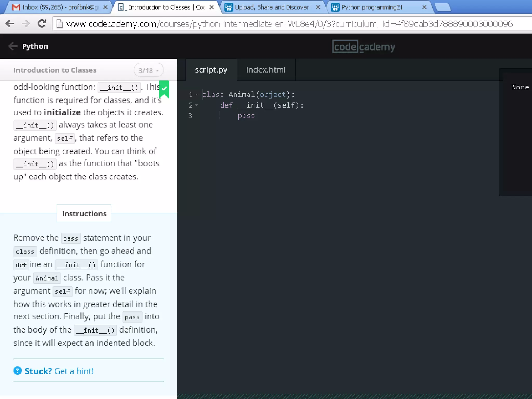Click the Codecademy favicon on the active tab

coord(122,7)
